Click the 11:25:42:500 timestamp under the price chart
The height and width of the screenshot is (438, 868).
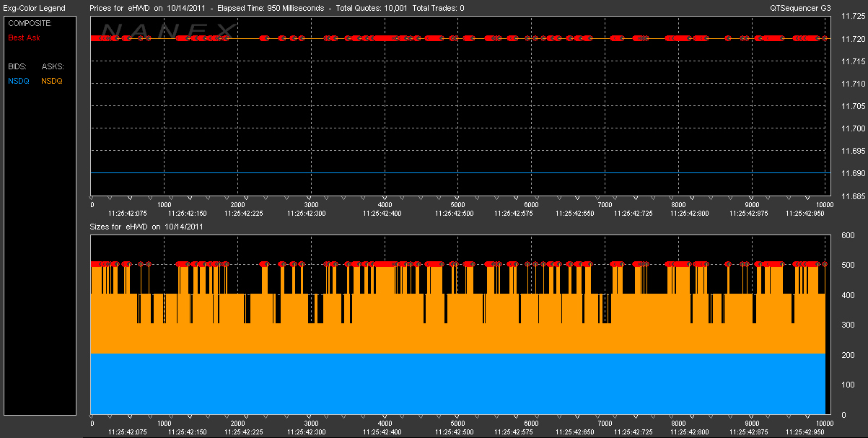click(455, 213)
